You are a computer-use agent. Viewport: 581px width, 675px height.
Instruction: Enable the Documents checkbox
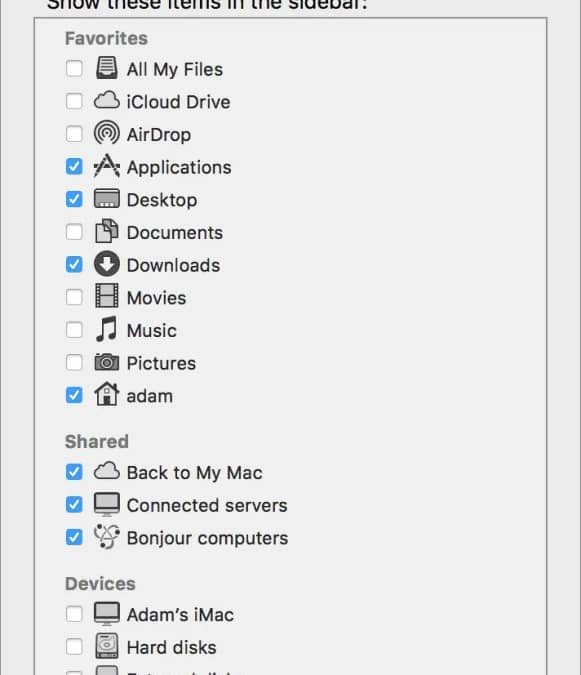tap(74, 232)
